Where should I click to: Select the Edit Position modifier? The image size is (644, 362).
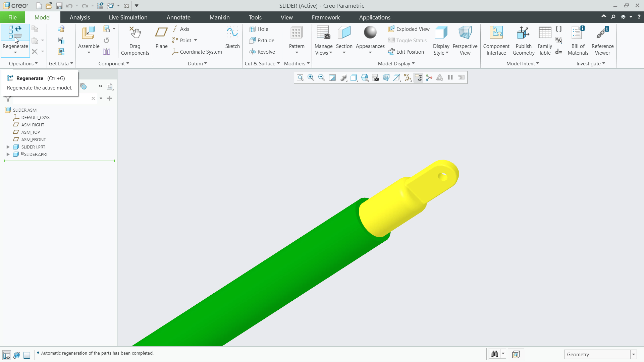coord(407,52)
